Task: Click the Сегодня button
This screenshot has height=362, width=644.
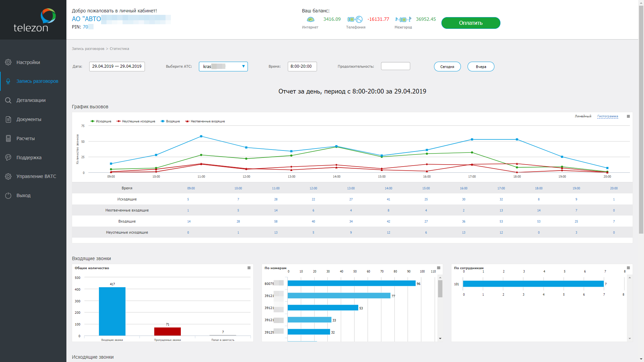Action: tap(447, 67)
